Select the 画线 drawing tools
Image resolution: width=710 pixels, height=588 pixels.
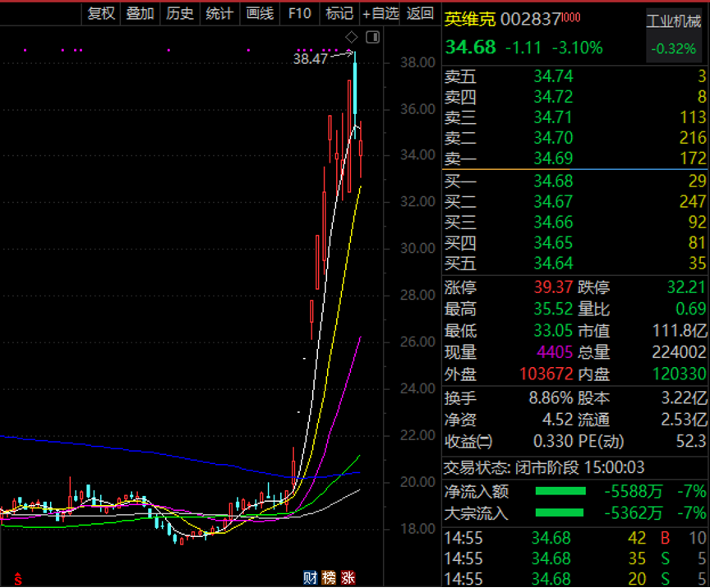259,13
